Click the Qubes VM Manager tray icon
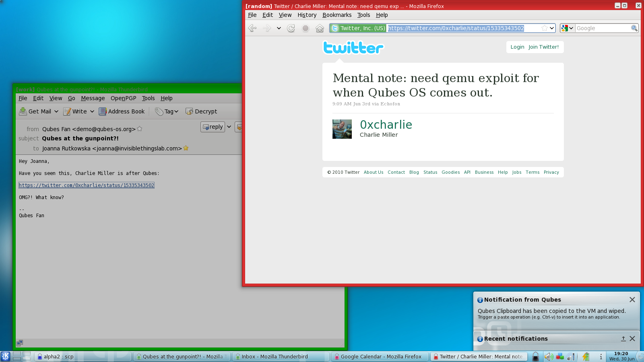 559,357
